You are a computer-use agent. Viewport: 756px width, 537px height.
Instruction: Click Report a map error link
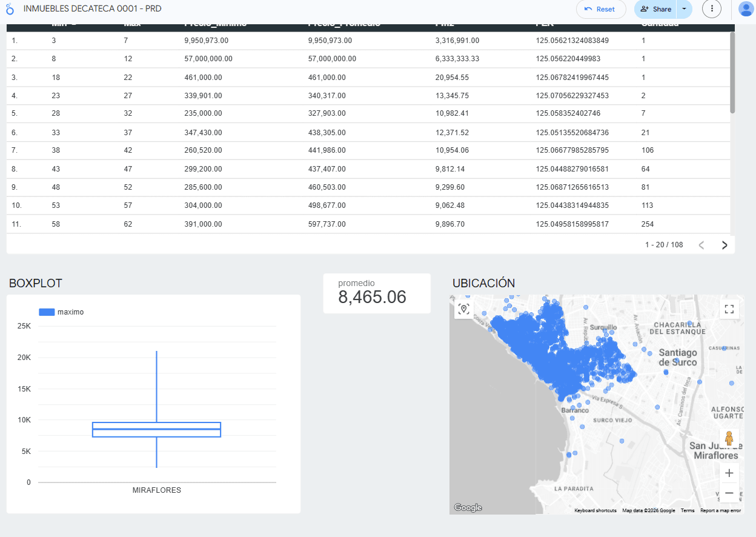point(720,511)
